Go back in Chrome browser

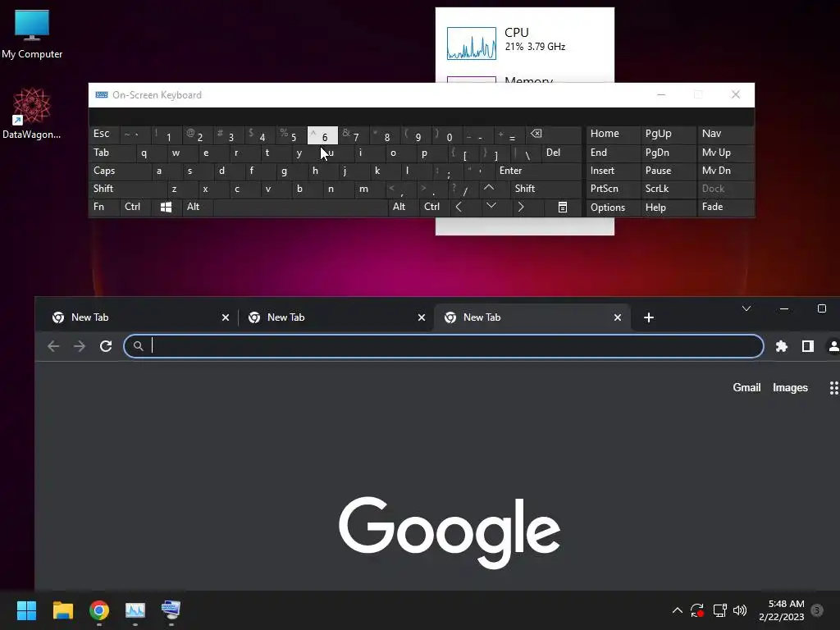point(53,346)
